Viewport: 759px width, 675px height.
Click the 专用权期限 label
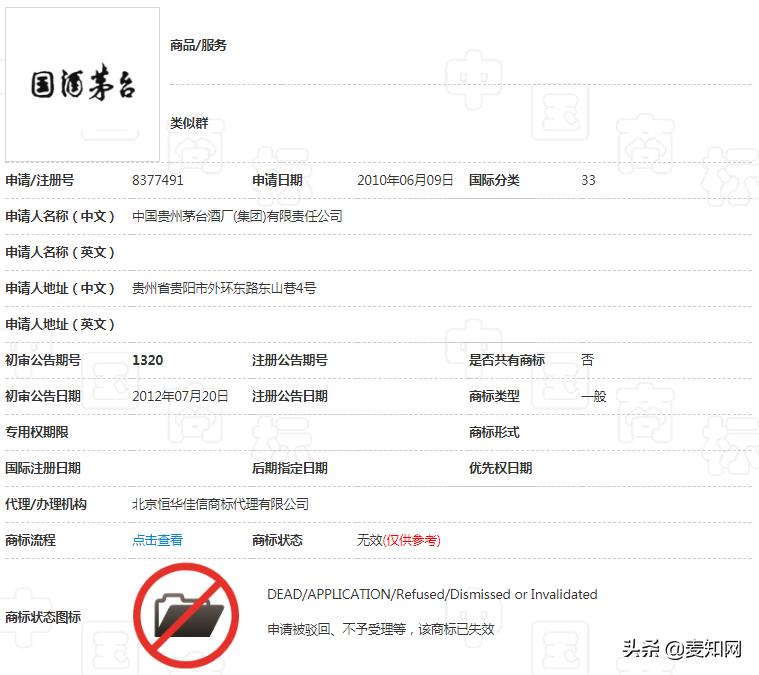coord(37,432)
